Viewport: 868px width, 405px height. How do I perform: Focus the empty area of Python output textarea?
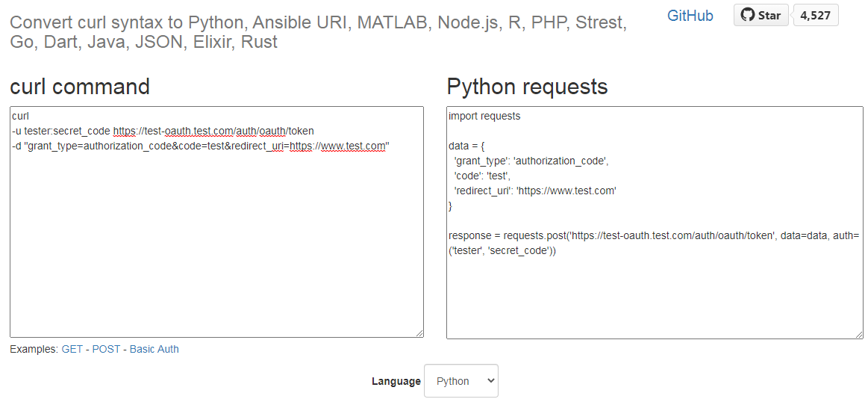[653, 299]
